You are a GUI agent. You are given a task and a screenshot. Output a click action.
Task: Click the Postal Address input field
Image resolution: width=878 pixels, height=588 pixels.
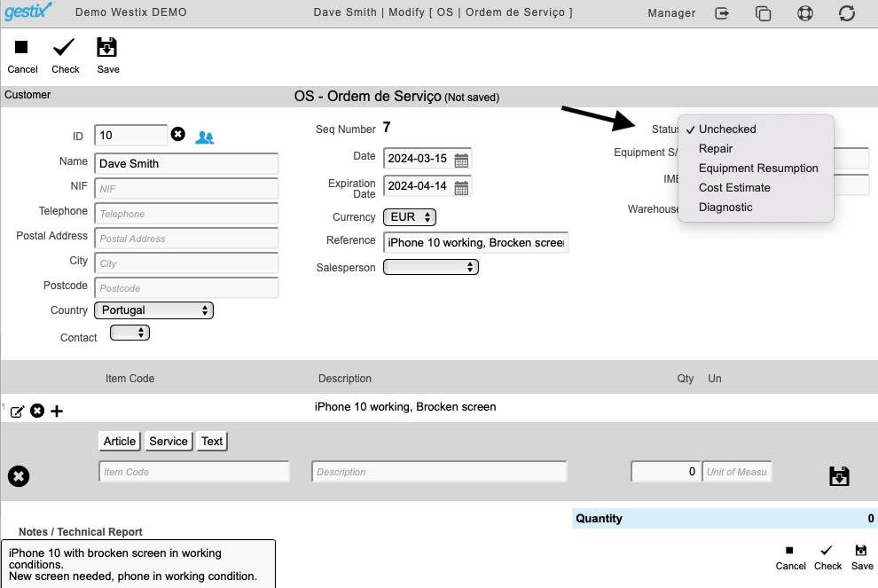point(186,239)
